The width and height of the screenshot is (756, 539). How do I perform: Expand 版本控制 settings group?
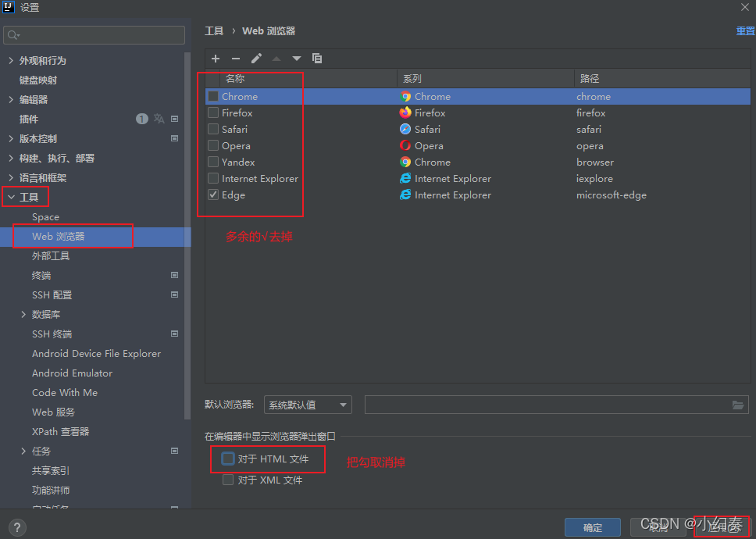point(11,138)
